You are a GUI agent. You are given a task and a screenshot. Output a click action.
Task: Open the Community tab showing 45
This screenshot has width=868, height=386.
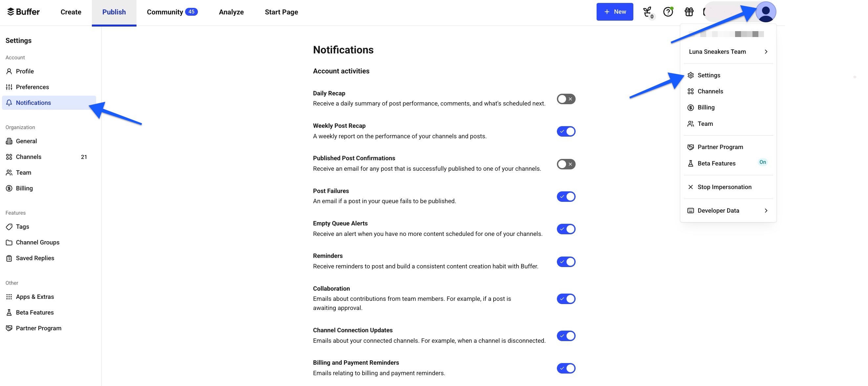(x=173, y=12)
